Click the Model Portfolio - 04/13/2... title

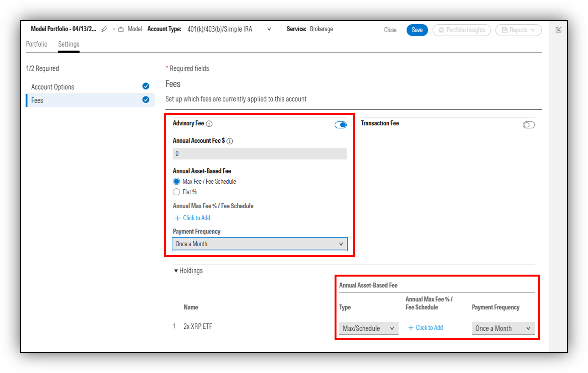(63, 29)
